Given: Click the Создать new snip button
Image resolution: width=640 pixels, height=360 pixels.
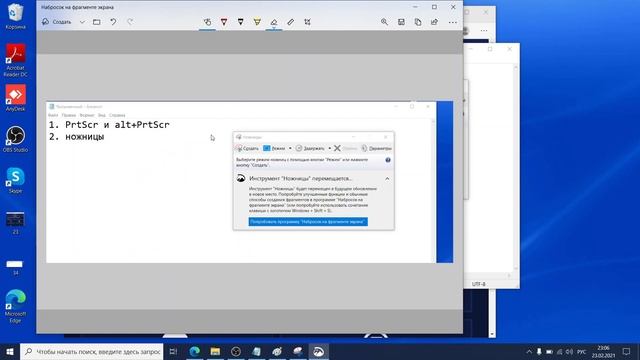Looking at the screenshot, I should [x=57, y=22].
